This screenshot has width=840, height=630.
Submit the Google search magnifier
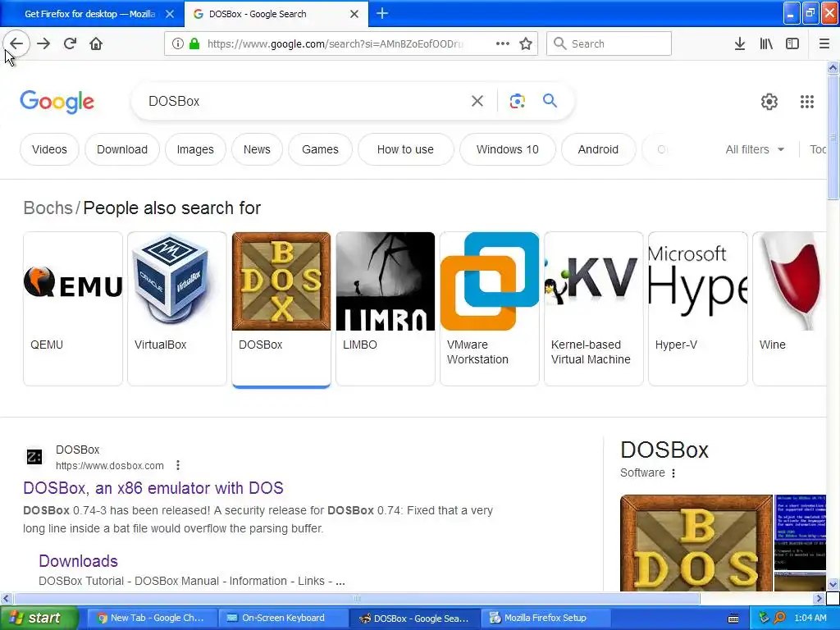coord(550,100)
